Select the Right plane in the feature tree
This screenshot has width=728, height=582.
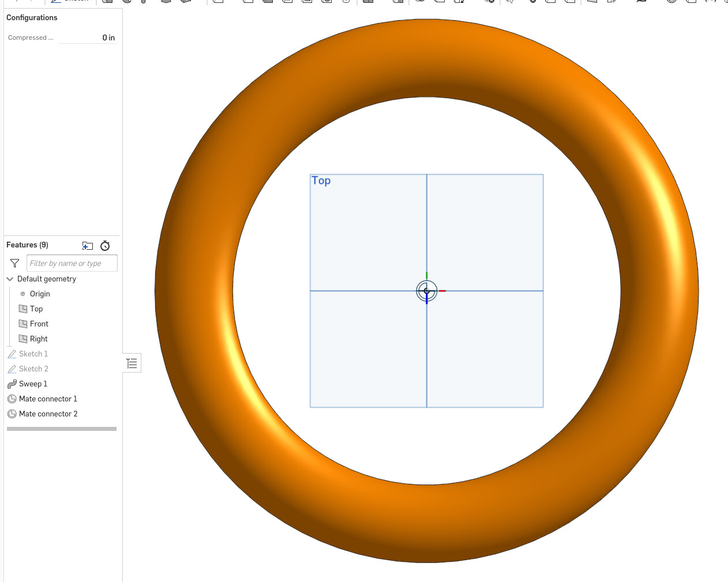[x=39, y=339]
